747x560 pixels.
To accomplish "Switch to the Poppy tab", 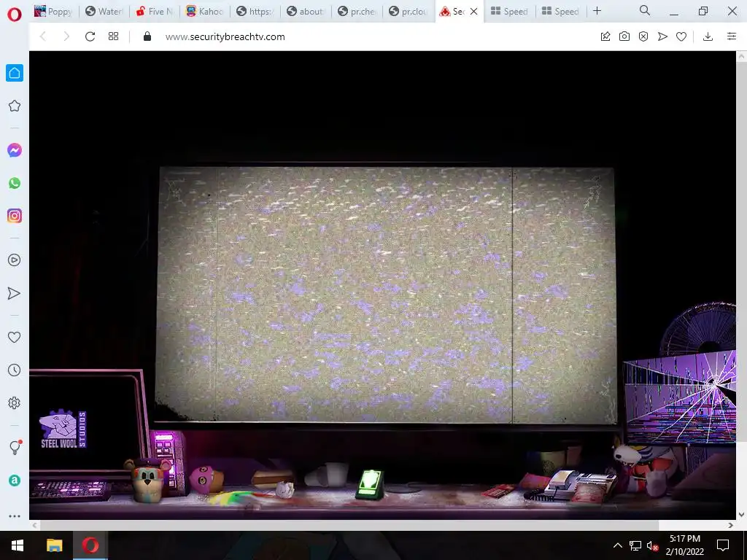I will tap(53, 12).
